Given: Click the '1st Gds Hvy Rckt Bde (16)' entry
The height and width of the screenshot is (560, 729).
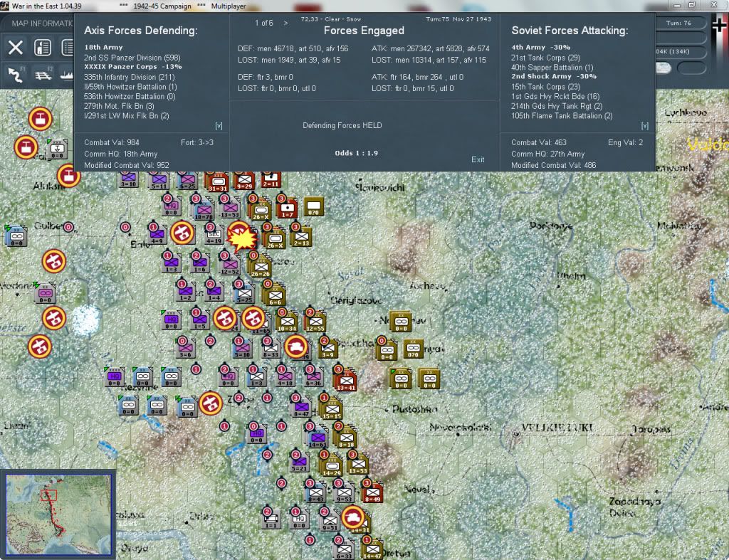Looking at the screenshot, I should click(x=555, y=97).
